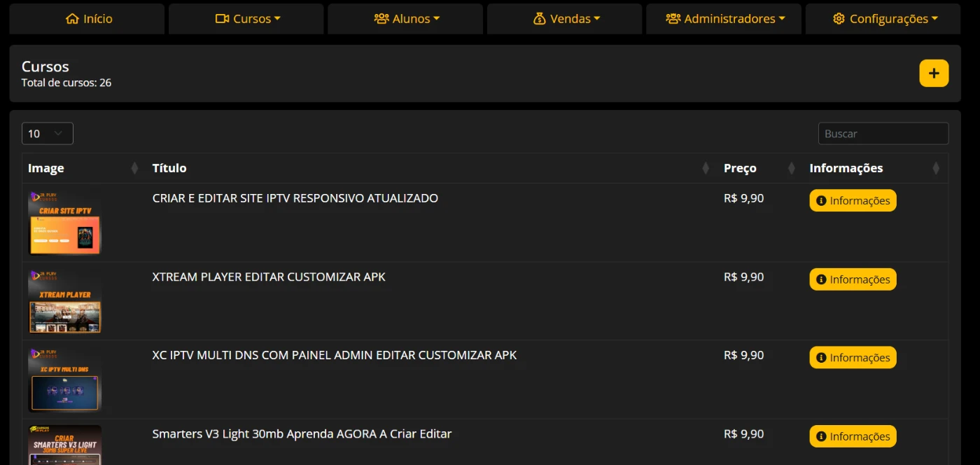980x465 pixels.
Task: Click sort arrows on Preço column
Action: (792, 168)
